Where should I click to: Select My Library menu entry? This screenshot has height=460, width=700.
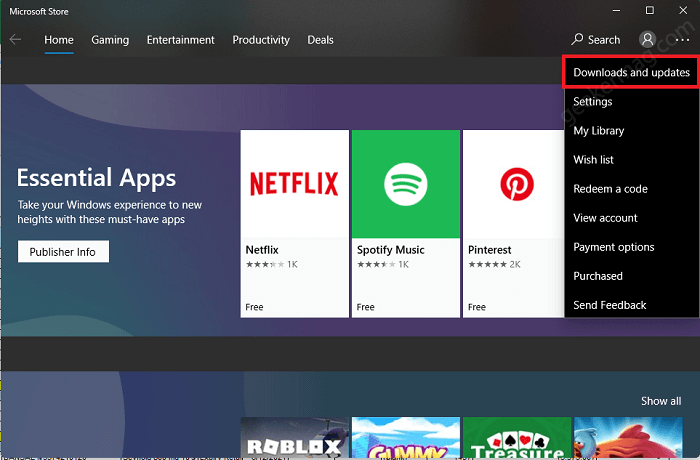631,131
